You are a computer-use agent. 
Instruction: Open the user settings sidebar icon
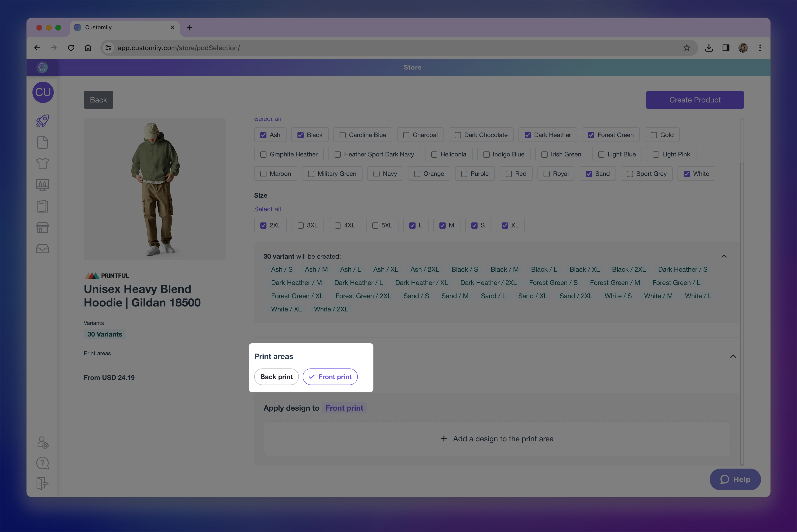[43, 443]
